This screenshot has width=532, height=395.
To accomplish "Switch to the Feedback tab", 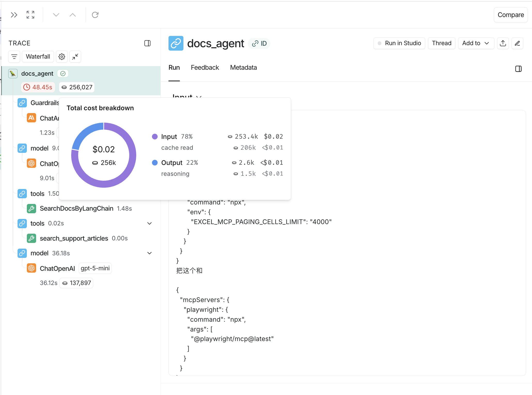I will (x=205, y=68).
